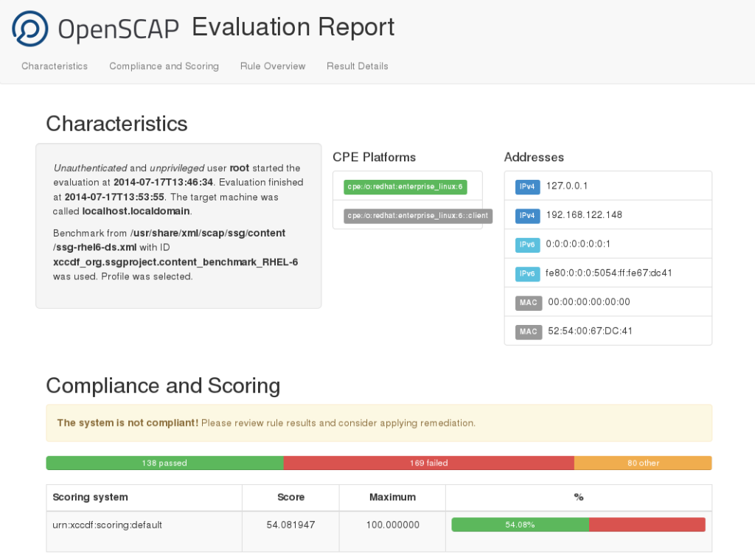755x560 pixels.
Task: Click the CPE Platforms heading
Action: [374, 158]
